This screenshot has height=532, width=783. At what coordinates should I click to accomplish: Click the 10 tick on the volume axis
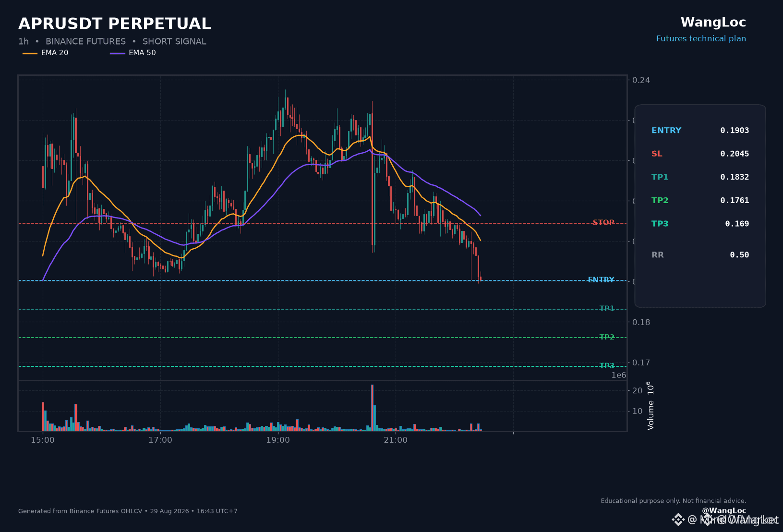[x=637, y=411]
